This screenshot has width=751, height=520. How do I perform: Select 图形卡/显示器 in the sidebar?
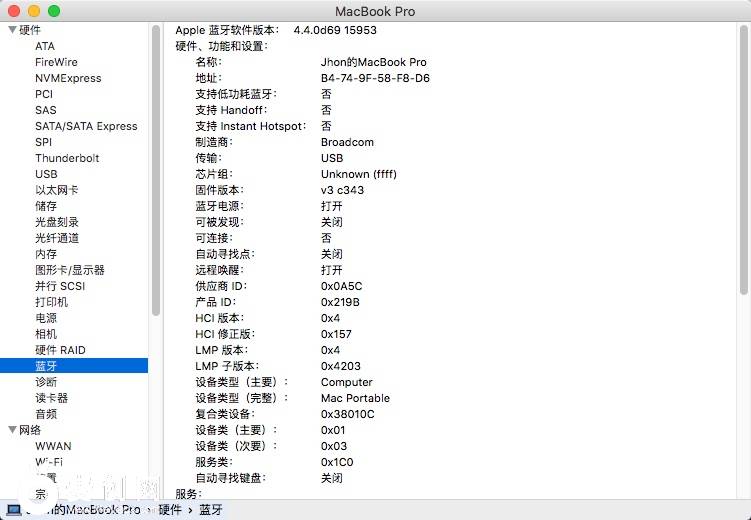[69, 270]
